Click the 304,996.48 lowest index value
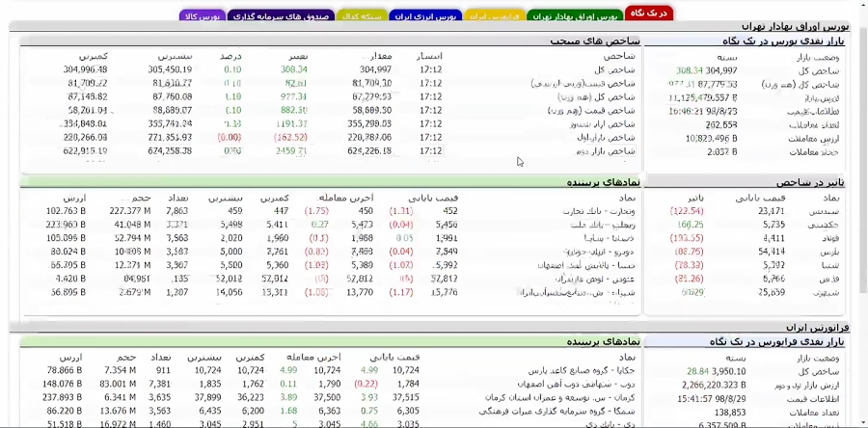Screen dimensions: 868x428 85,69
